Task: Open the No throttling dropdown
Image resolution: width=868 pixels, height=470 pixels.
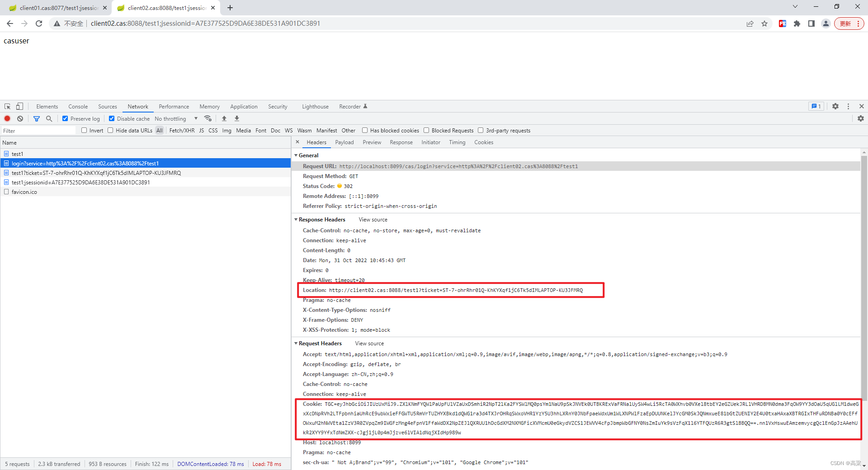Action: (176, 118)
